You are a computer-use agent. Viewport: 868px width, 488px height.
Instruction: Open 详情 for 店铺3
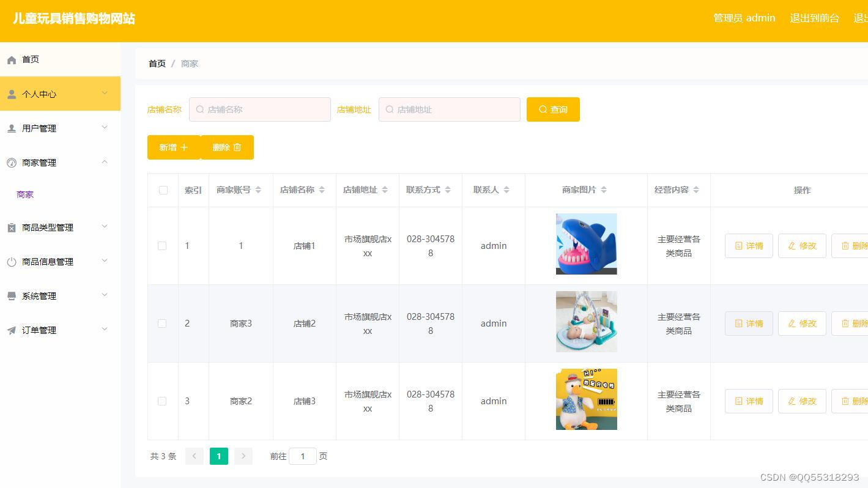pos(749,401)
